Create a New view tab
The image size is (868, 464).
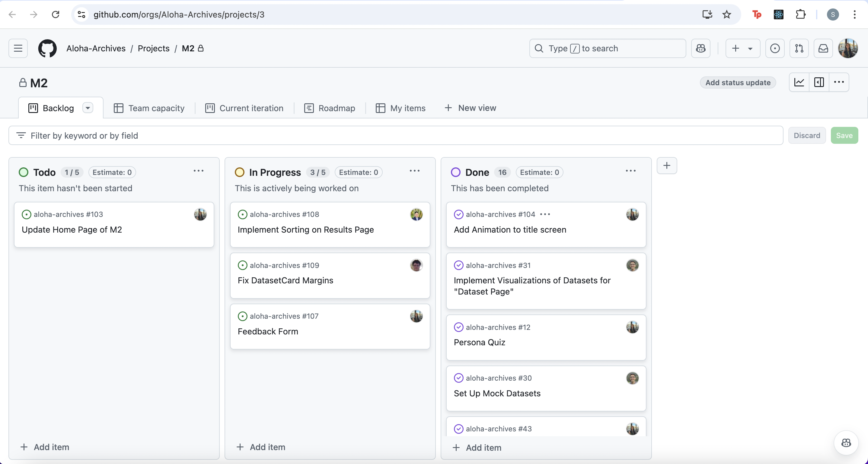pos(470,108)
